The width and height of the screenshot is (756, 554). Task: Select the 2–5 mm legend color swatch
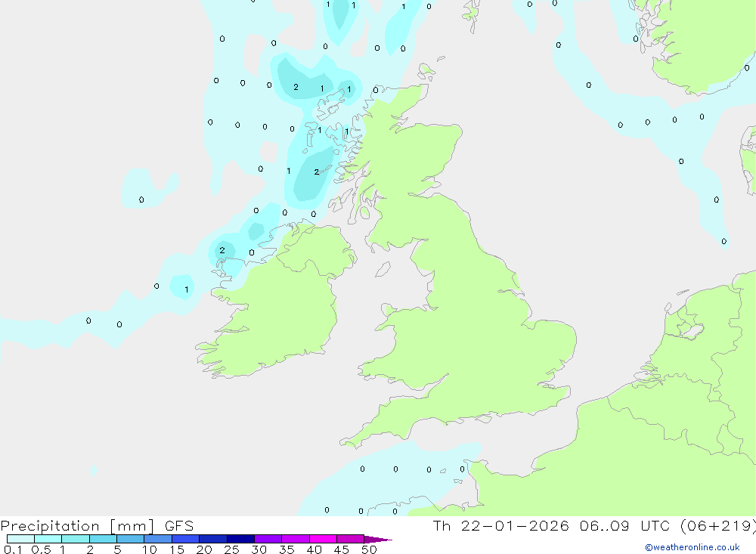(103, 539)
